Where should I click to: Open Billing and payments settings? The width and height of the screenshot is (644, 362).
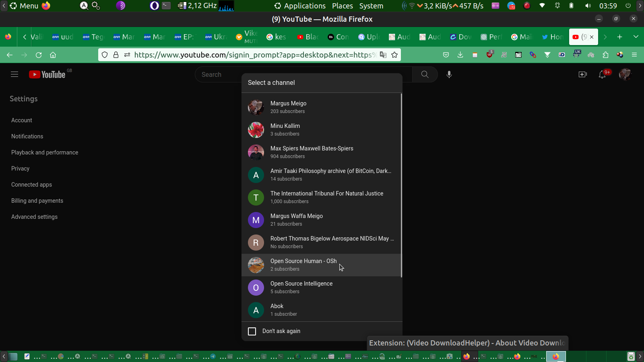(37, 201)
